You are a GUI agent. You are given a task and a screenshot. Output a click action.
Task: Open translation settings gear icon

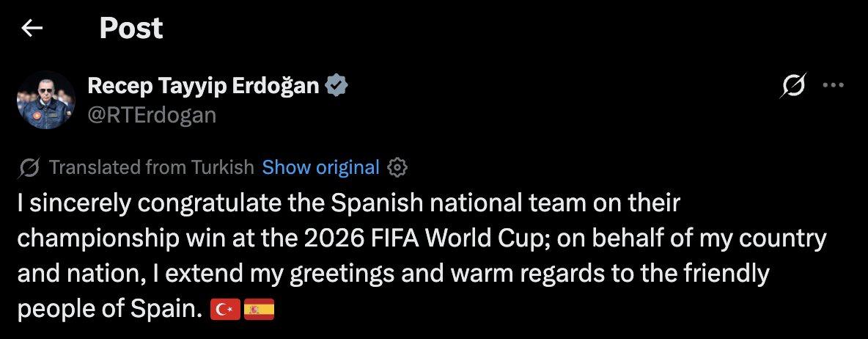click(397, 167)
